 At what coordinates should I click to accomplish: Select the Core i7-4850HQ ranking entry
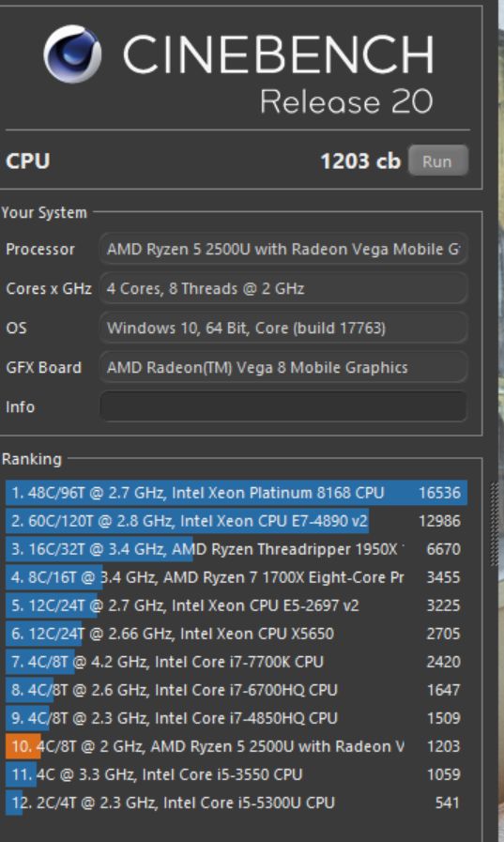[237, 718]
